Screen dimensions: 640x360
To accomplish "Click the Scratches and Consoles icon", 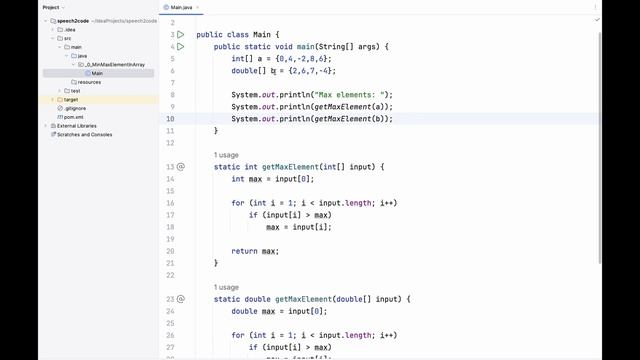I will [x=53, y=134].
